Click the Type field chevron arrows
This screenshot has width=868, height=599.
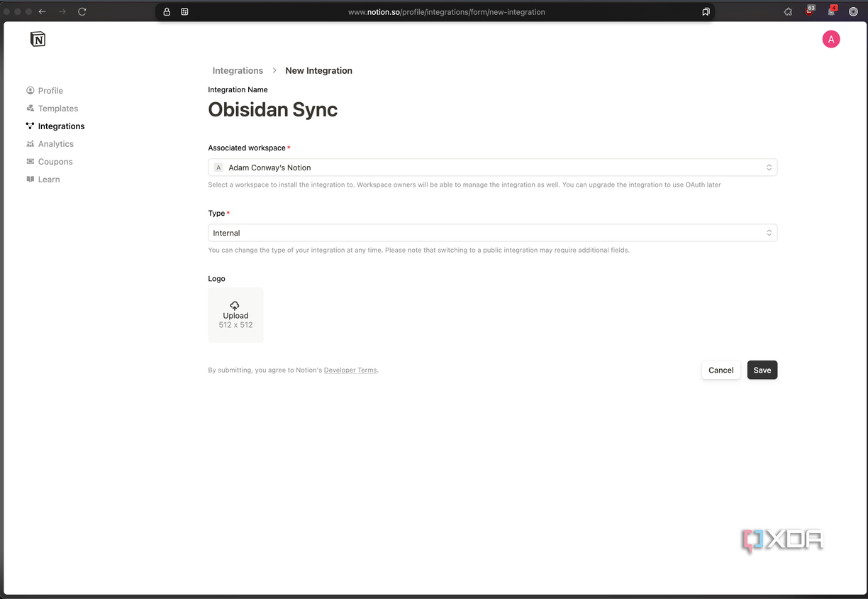(x=769, y=233)
